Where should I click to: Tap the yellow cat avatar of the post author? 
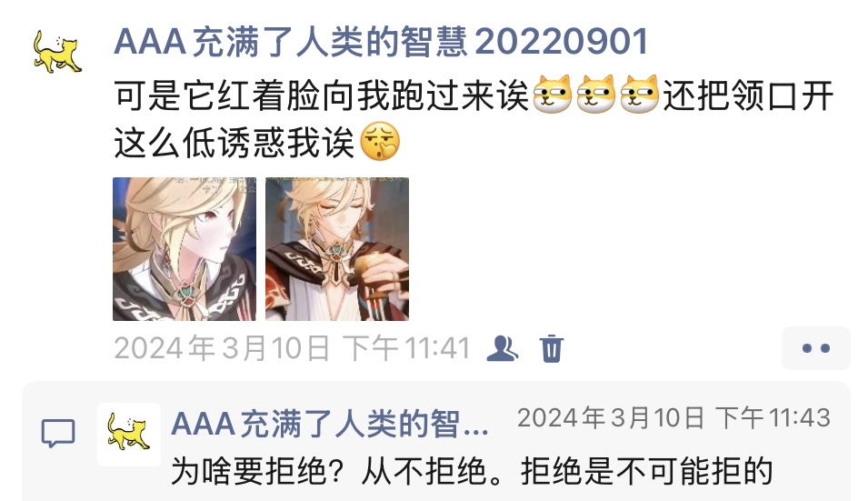[57, 52]
